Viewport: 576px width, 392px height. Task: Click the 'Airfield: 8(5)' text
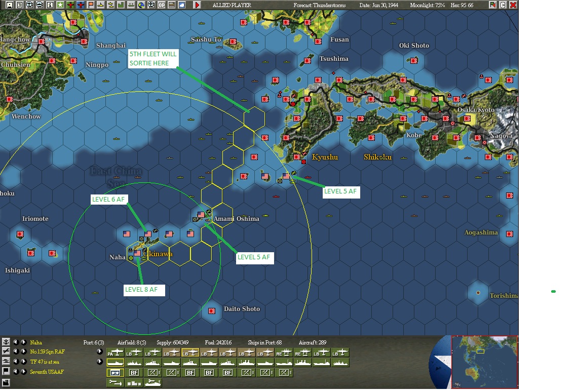click(x=132, y=342)
